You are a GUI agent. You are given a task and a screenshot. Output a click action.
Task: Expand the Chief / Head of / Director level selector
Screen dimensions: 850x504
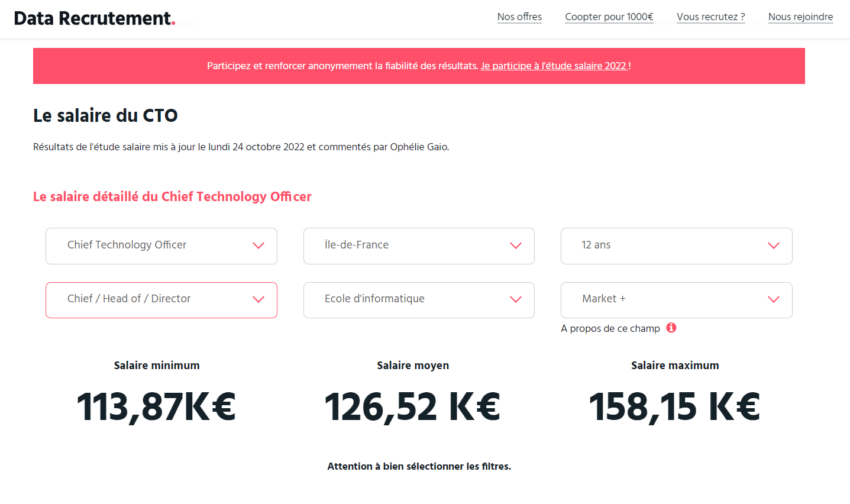click(x=148, y=299)
